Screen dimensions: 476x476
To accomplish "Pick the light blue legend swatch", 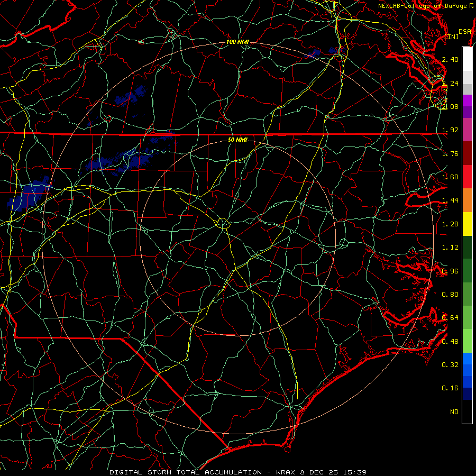I will [x=467, y=359].
